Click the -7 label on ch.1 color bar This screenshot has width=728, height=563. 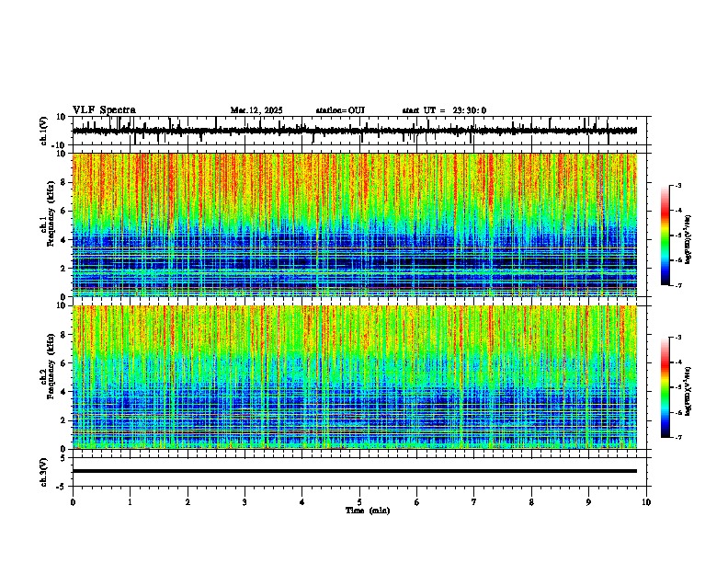(678, 285)
